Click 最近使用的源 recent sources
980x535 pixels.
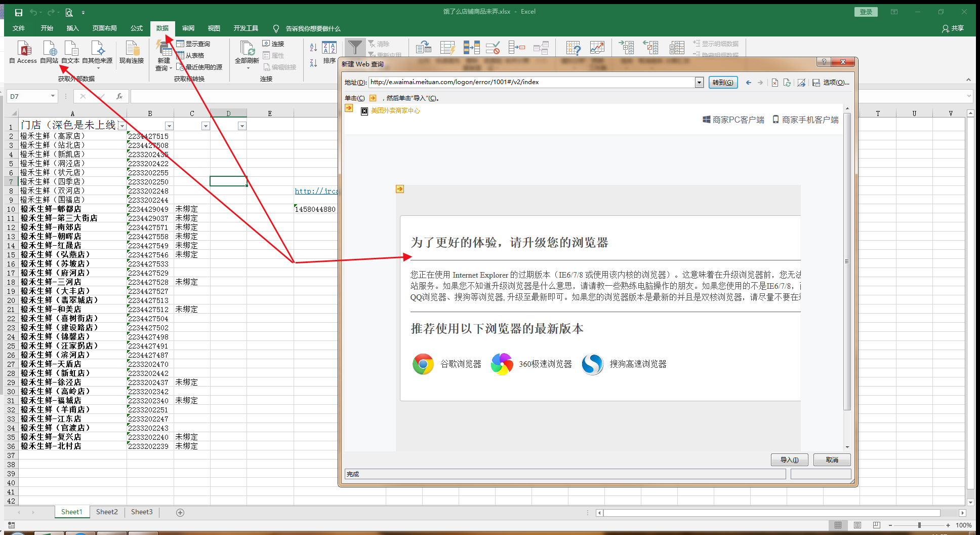[199, 67]
